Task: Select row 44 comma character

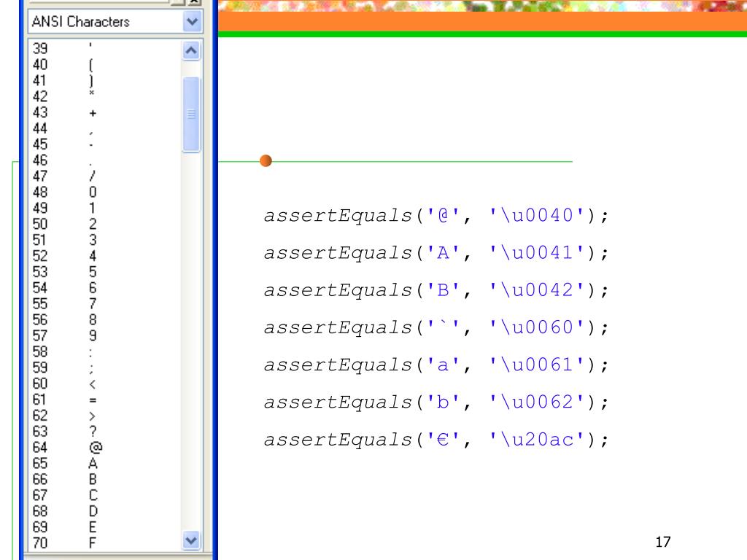Action: 105,128
